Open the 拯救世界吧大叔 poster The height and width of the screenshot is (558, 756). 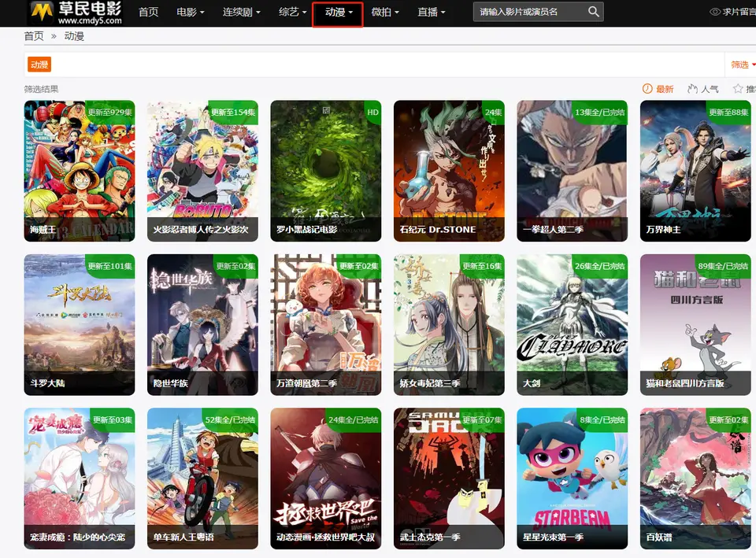tap(326, 479)
